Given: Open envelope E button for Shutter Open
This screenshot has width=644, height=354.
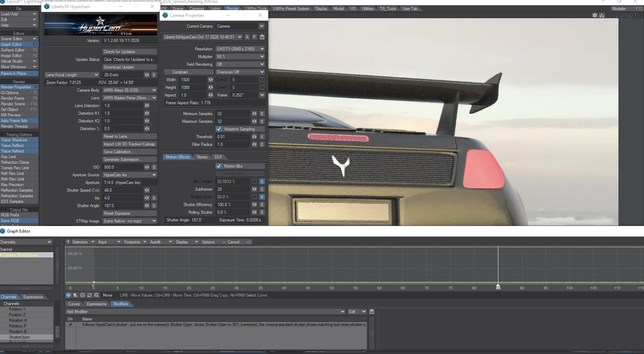Looking at the screenshot, I should (262, 197).
